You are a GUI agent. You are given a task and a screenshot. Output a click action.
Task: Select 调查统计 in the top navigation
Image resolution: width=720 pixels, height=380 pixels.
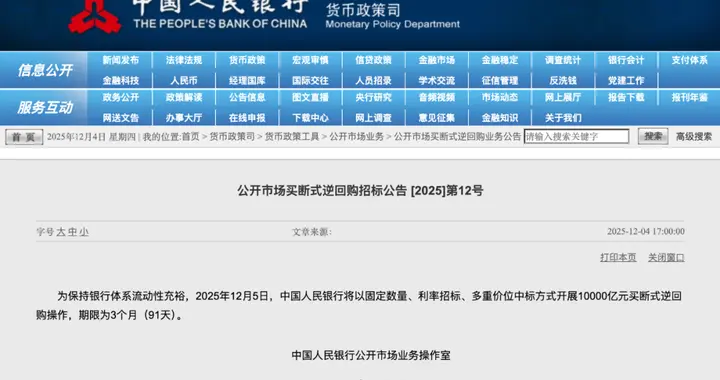[563, 60]
